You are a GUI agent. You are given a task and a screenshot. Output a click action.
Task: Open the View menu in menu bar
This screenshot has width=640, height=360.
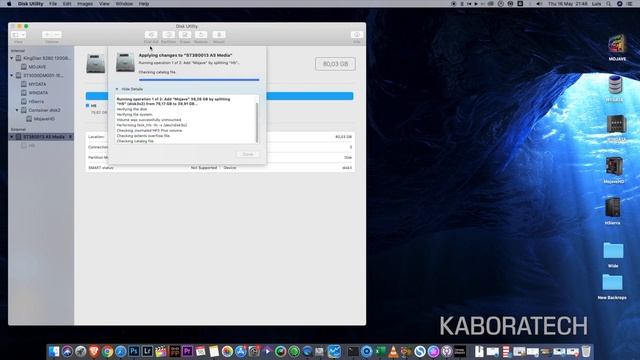[x=104, y=4]
